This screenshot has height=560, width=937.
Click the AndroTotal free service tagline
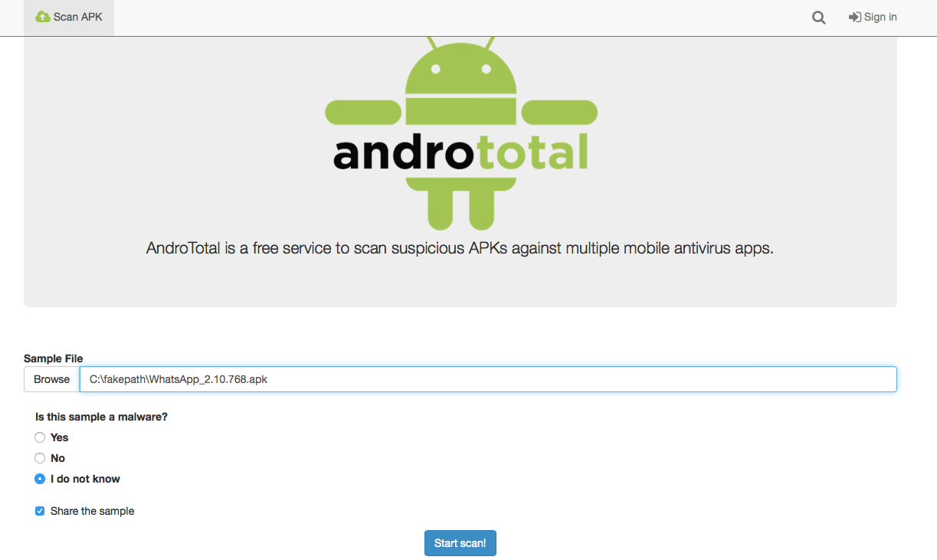(x=460, y=248)
